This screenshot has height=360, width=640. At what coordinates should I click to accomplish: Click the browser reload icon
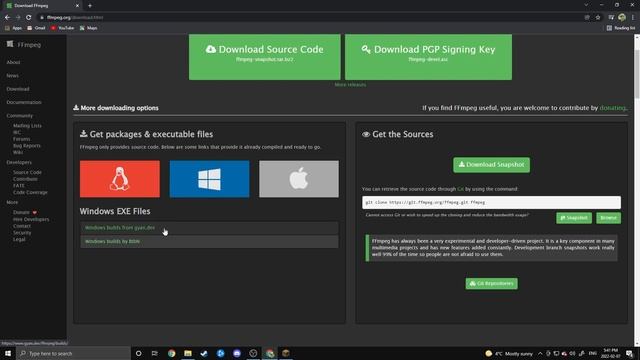[29, 18]
